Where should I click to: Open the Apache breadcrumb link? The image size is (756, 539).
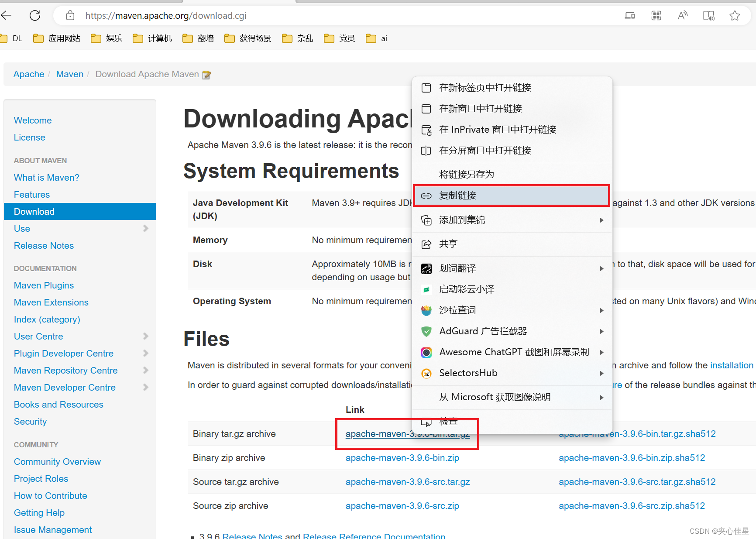tap(29, 74)
